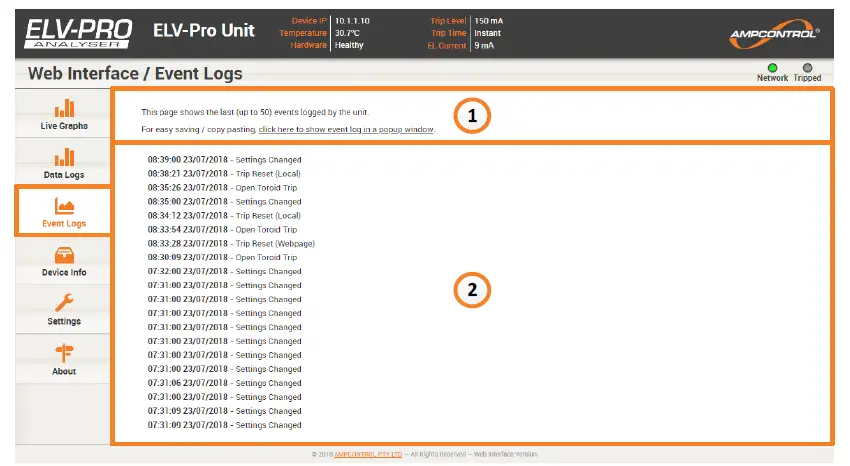Go to the About menu label
850x466 pixels.
(x=64, y=371)
